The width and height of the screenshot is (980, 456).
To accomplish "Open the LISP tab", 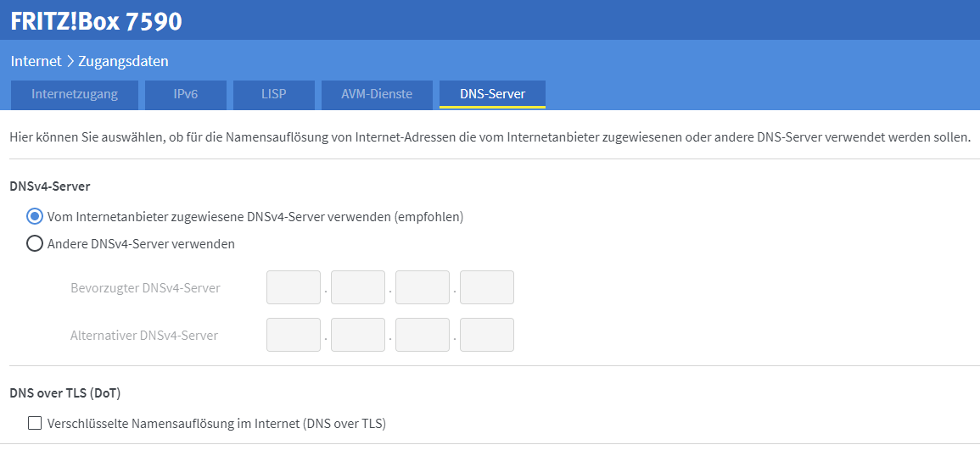I will [x=274, y=94].
